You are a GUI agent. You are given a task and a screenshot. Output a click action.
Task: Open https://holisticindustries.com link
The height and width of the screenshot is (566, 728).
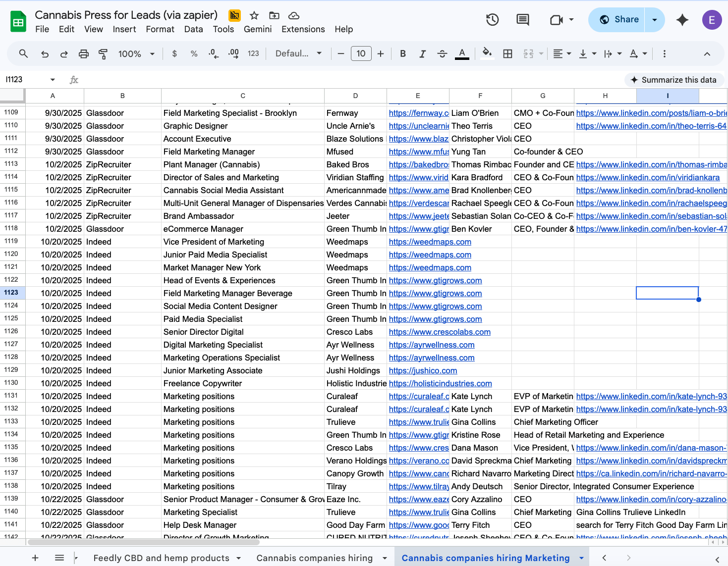tap(441, 383)
